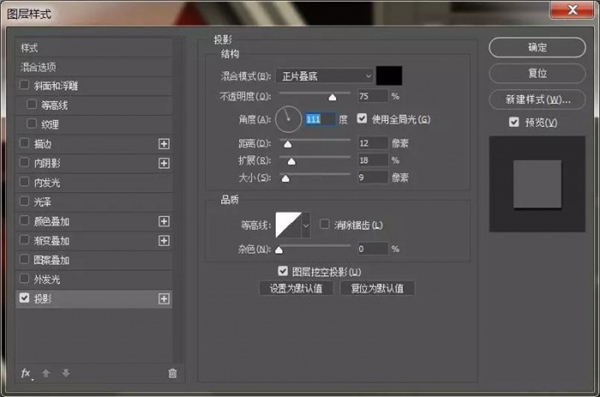The height and width of the screenshot is (397, 600).
Task: Duplicate 投影 effect using its plus icon
Action: click(x=164, y=299)
